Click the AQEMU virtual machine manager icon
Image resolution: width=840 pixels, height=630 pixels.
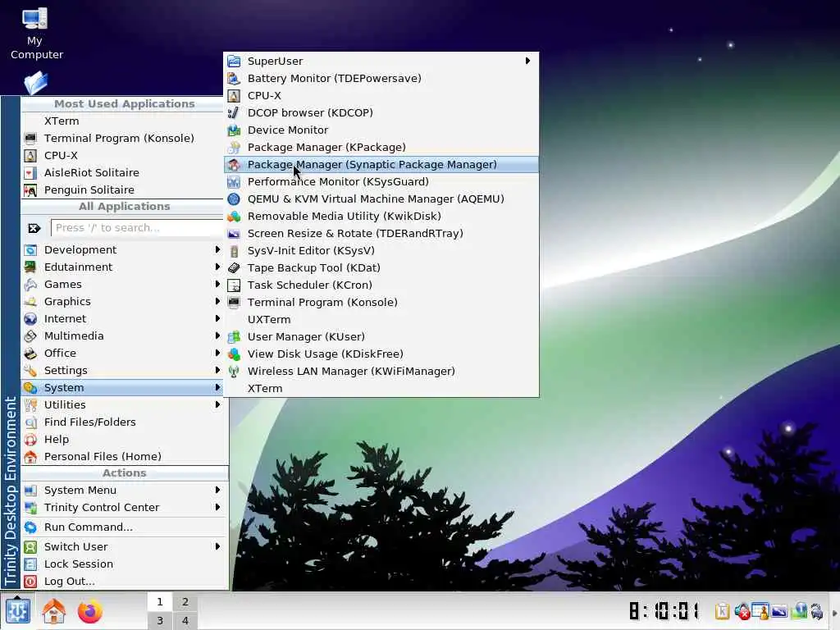pos(234,199)
